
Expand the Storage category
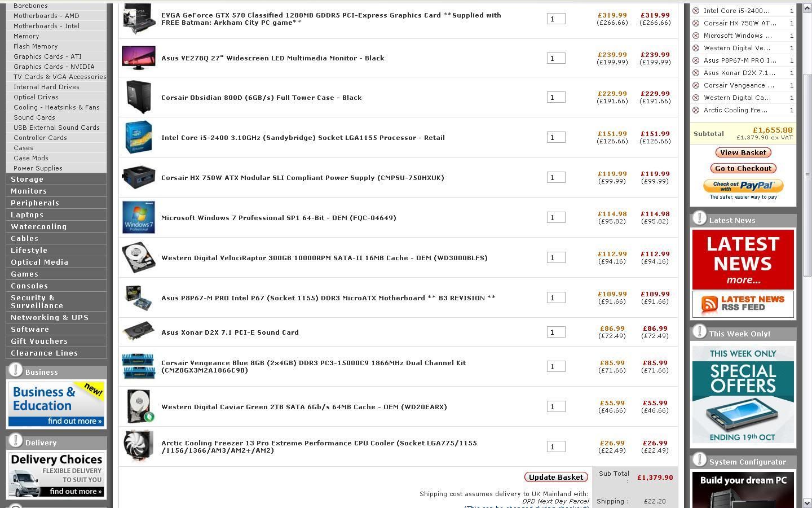tap(56, 179)
